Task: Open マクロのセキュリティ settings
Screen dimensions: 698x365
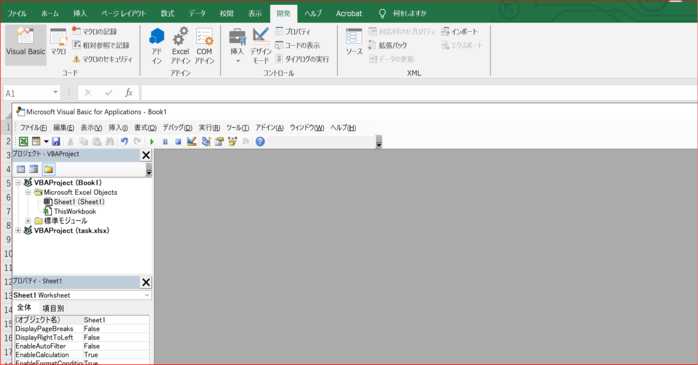Action: pyautogui.click(x=103, y=59)
